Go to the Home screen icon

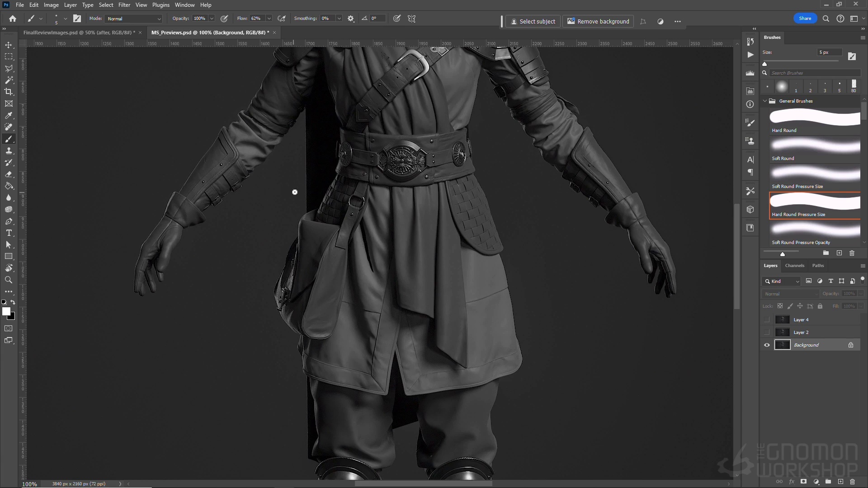[13, 19]
